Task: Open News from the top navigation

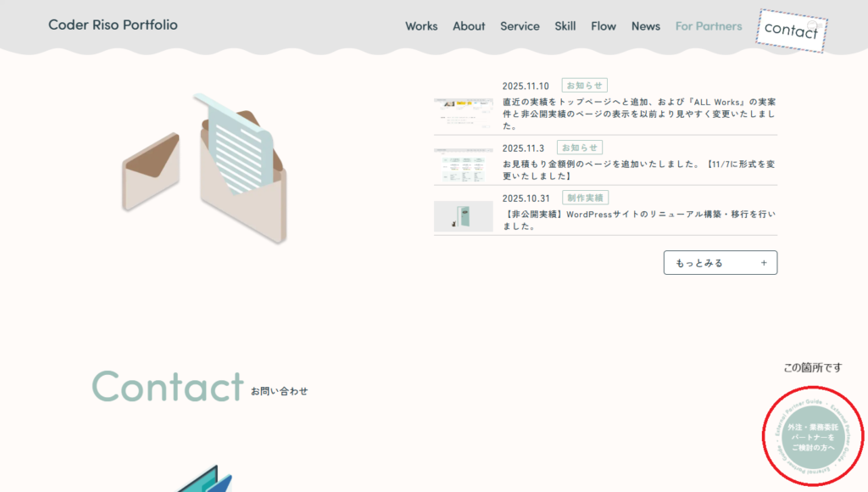Action: [x=645, y=26]
